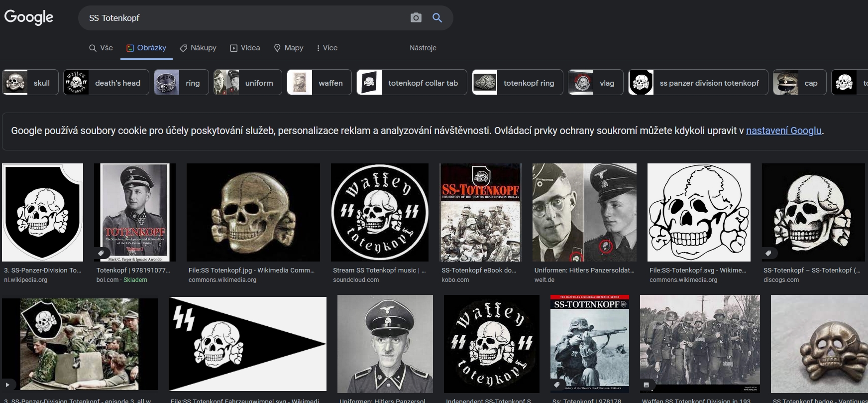
Task: Open the kobo.com eBook cover image
Action: 480,212
